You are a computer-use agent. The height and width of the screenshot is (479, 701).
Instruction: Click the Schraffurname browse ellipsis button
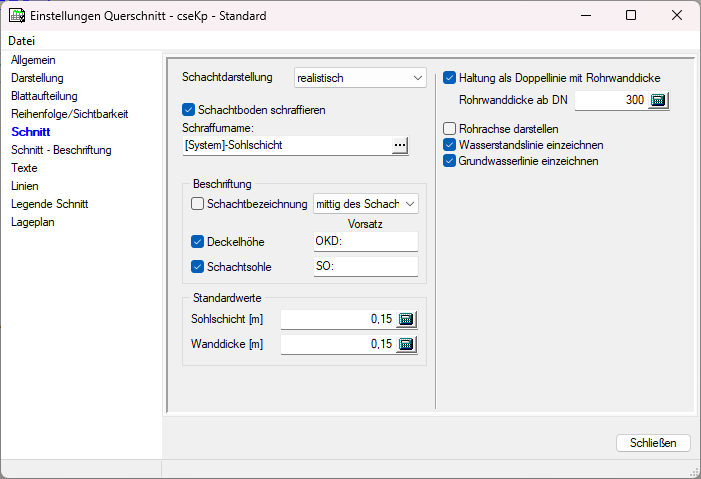tap(400, 145)
